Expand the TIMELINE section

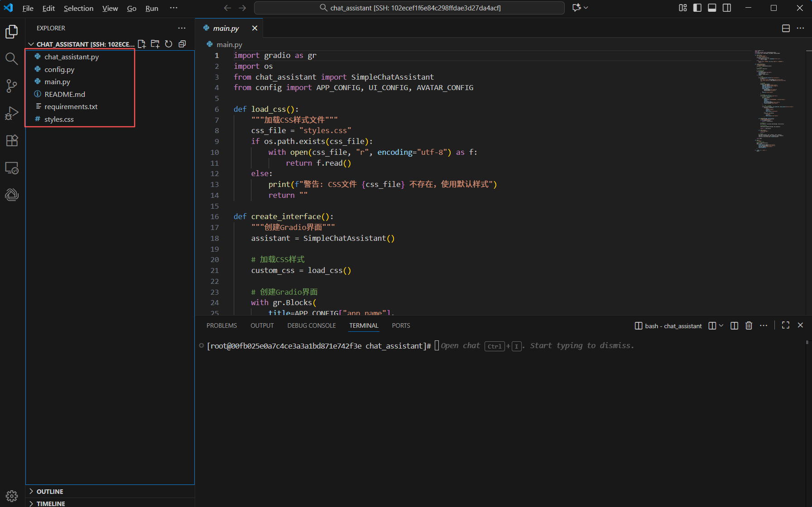(51, 503)
